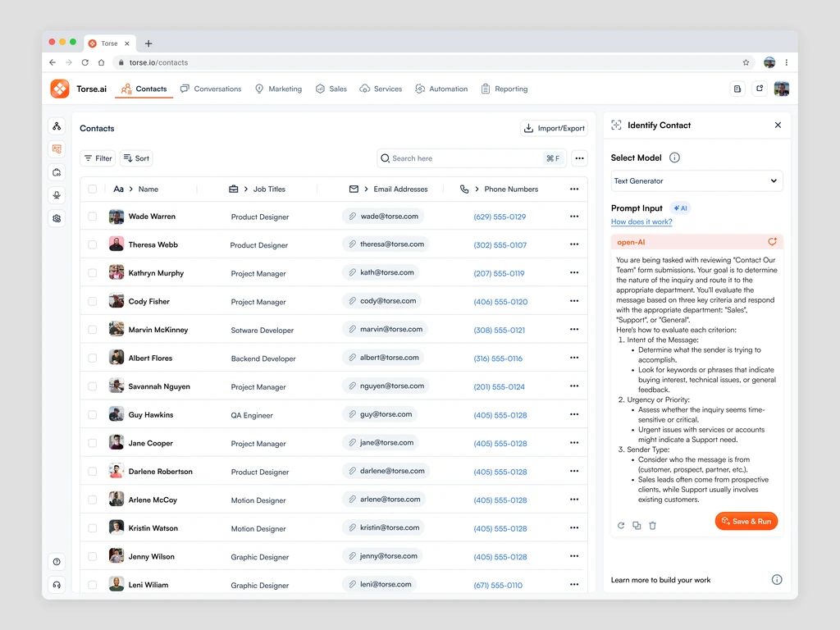Open settings gear in left sidebar
The height and width of the screenshot is (630, 840).
coord(57,218)
